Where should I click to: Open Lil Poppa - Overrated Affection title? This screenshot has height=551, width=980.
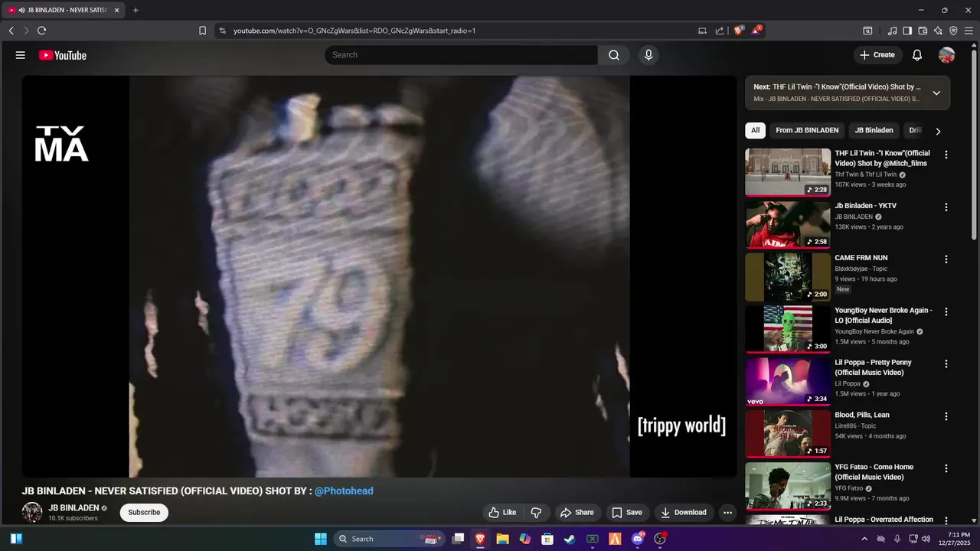(884, 520)
